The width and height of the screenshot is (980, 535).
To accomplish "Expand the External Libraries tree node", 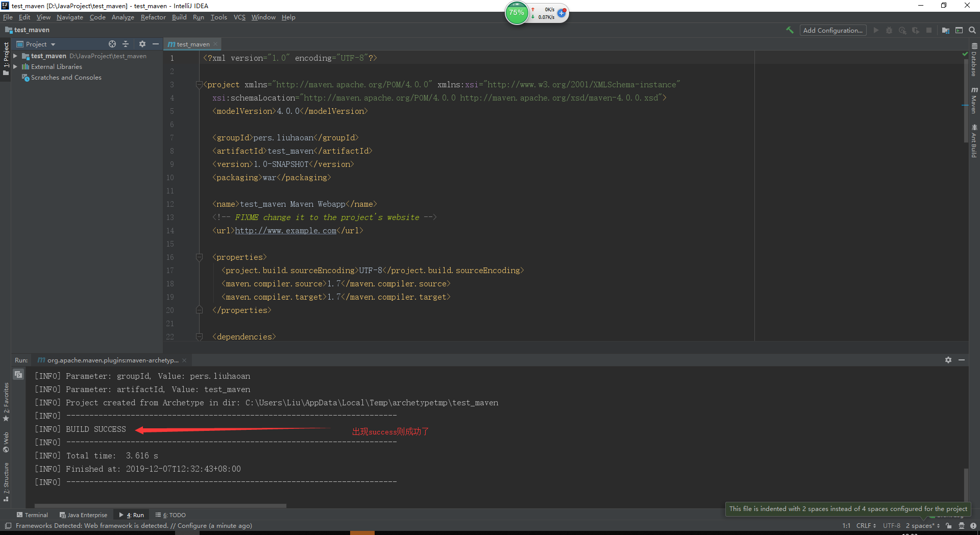I will point(15,67).
